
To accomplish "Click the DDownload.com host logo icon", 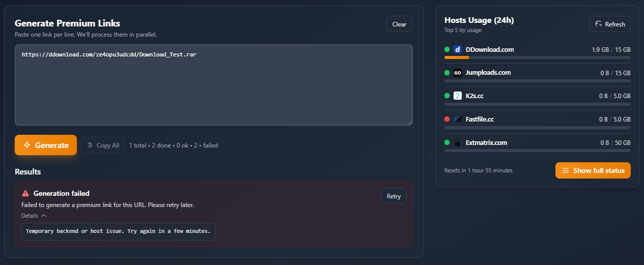I will tap(457, 50).
